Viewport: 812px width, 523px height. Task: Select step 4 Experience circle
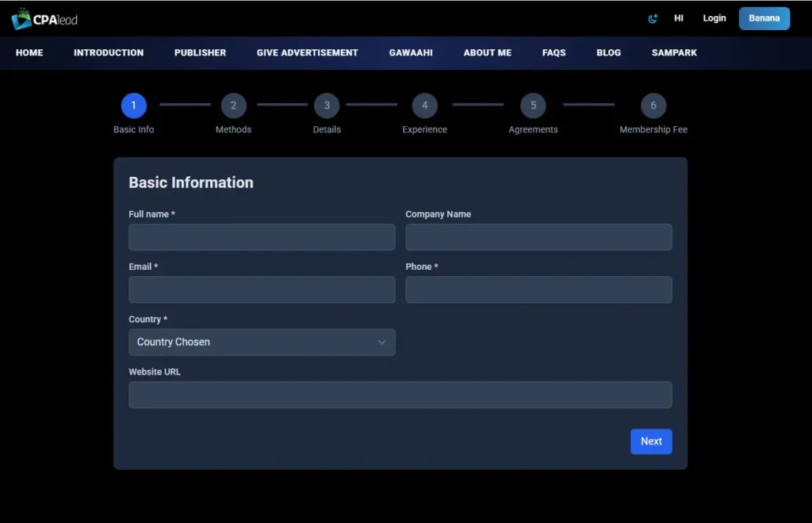click(x=425, y=106)
